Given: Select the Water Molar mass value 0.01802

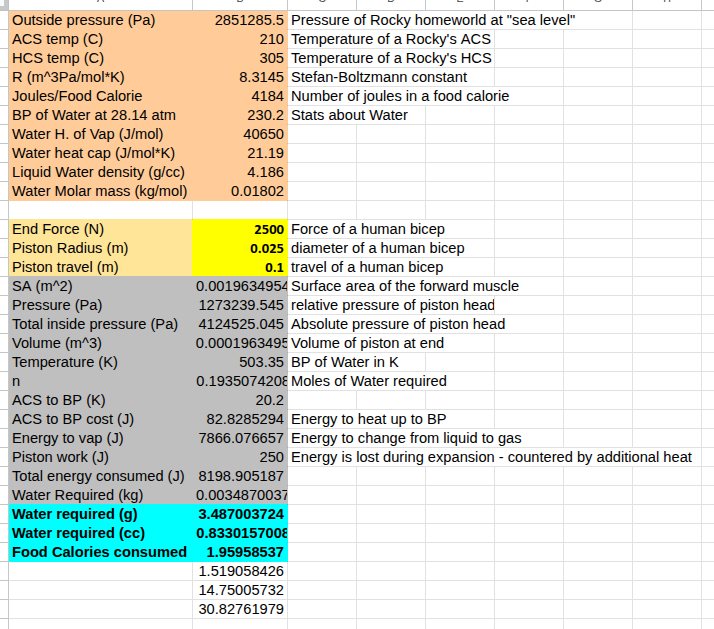Looking at the screenshot, I should [240, 191].
